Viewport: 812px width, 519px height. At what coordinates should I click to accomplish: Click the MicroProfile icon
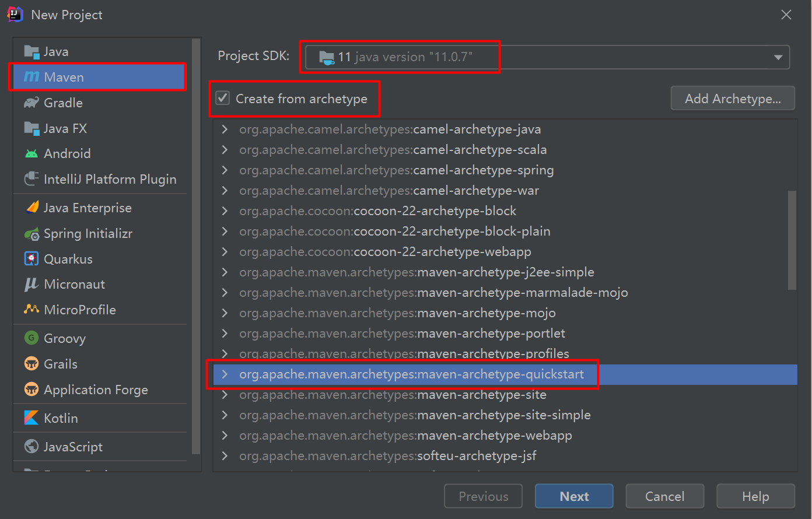pyautogui.click(x=32, y=310)
